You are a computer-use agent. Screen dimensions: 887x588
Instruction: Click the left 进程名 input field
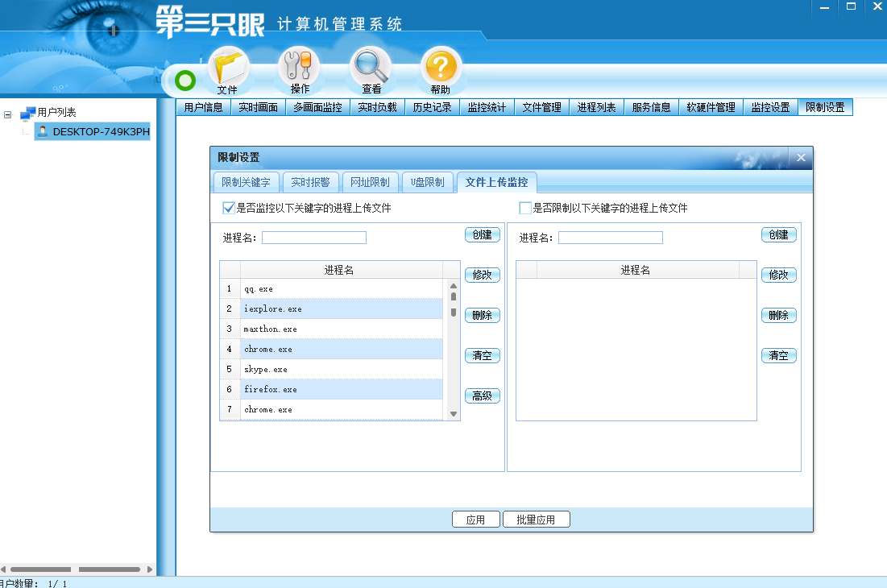tap(314, 237)
